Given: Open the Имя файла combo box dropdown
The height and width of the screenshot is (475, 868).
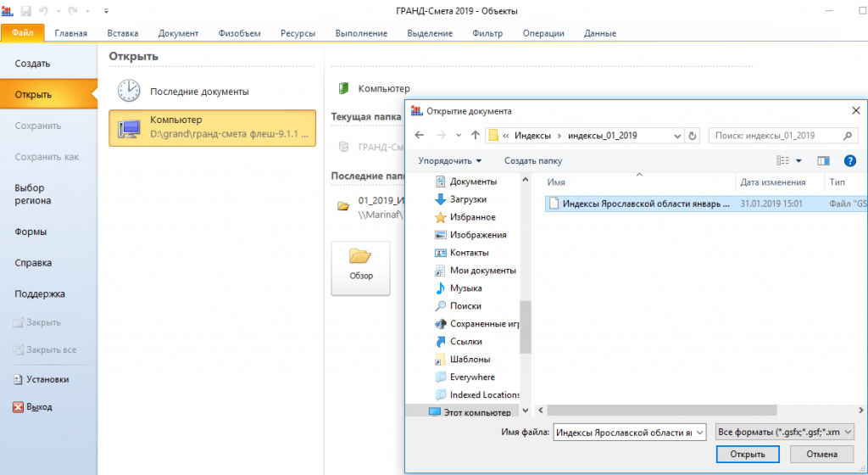Looking at the screenshot, I should pyautogui.click(x=700, y=433).
